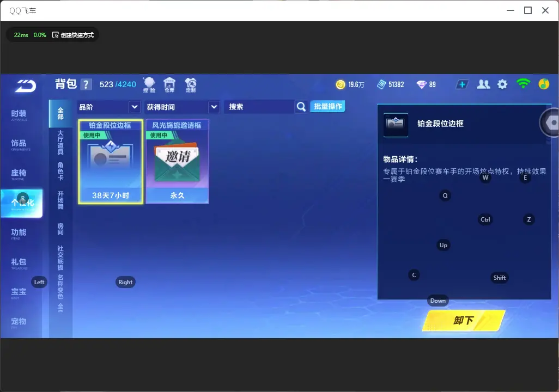Maximize the QQ飞车 window
The width and height of the screenshot is (559, 392).
tap(528, 10)
